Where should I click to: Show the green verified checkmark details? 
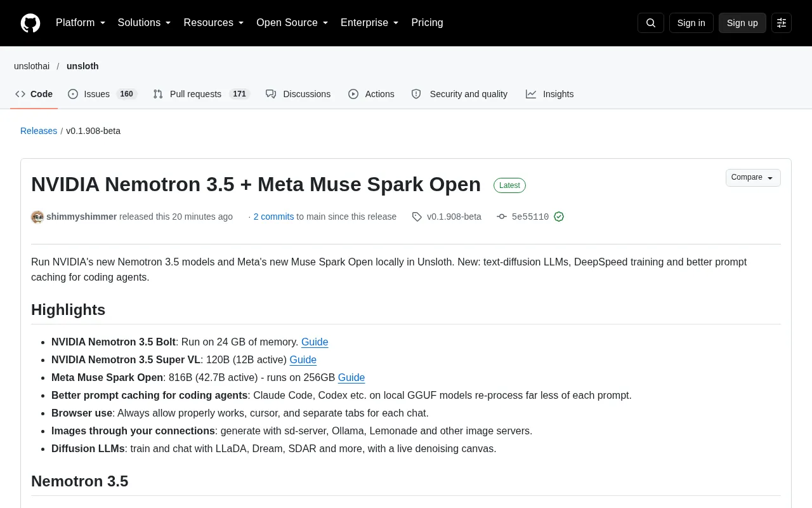point(559,217)
